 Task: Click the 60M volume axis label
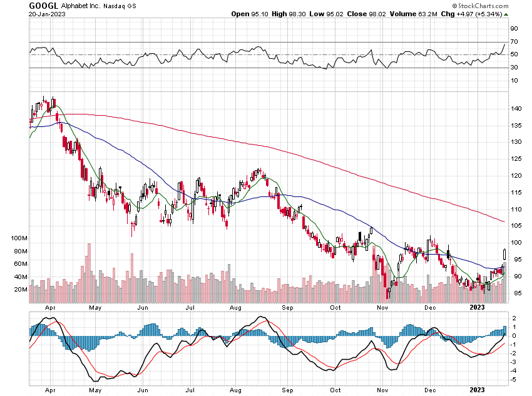(21, 264)
